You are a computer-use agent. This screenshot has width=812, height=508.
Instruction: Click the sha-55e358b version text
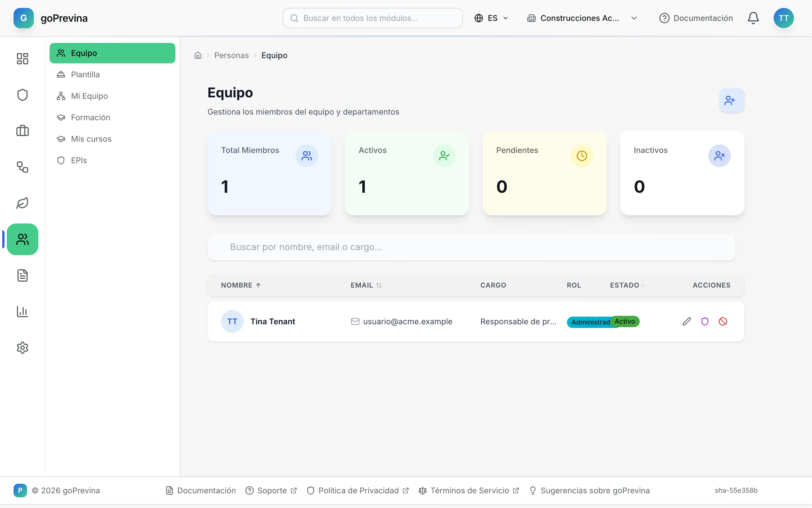(736, 491)
